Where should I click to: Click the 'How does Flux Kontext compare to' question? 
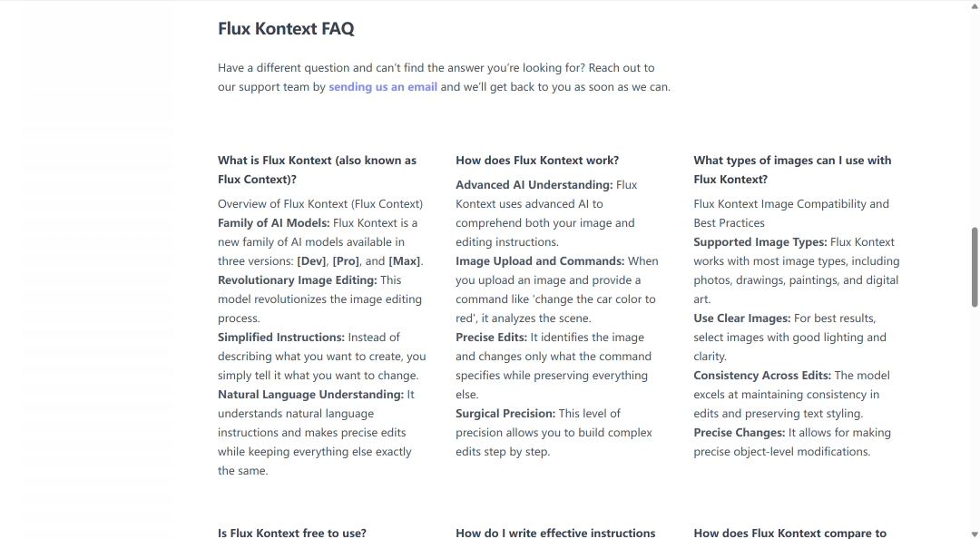pos(789,533)
